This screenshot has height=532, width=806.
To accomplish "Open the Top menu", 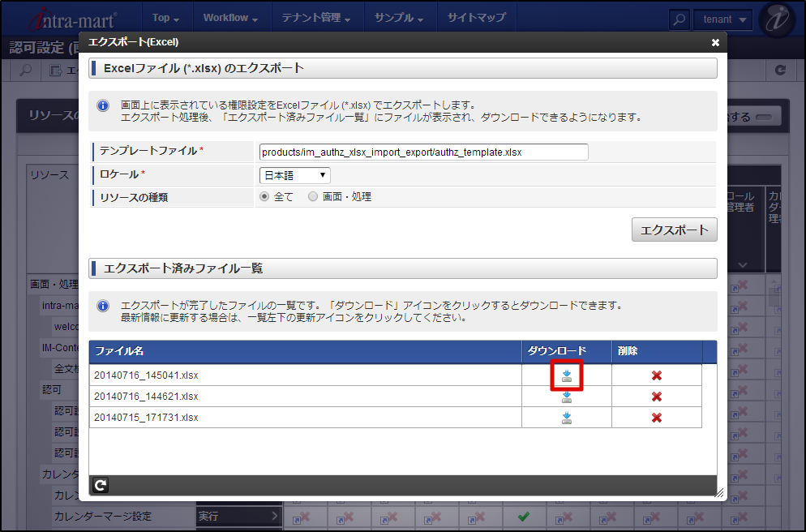I will point(165,17).
